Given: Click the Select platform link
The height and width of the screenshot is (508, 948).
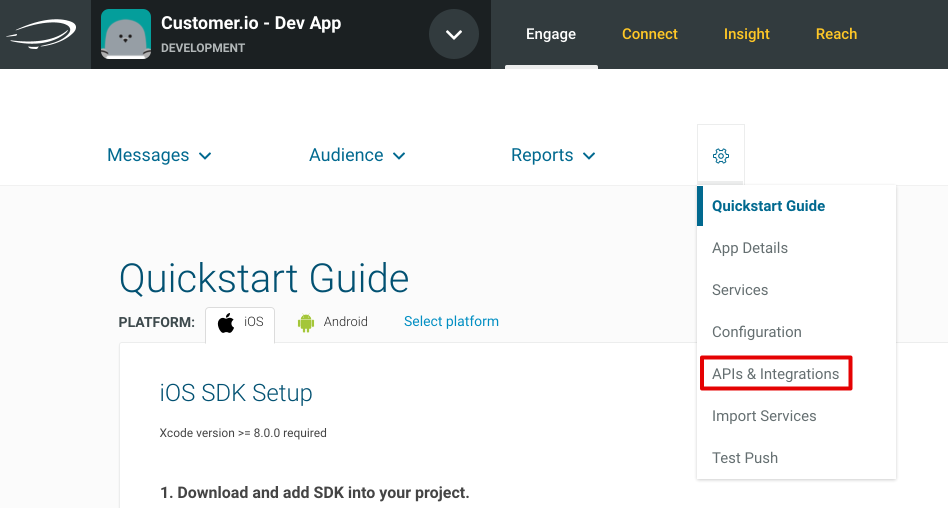Looking at the screenshot, I should click(x=451, y=321).
